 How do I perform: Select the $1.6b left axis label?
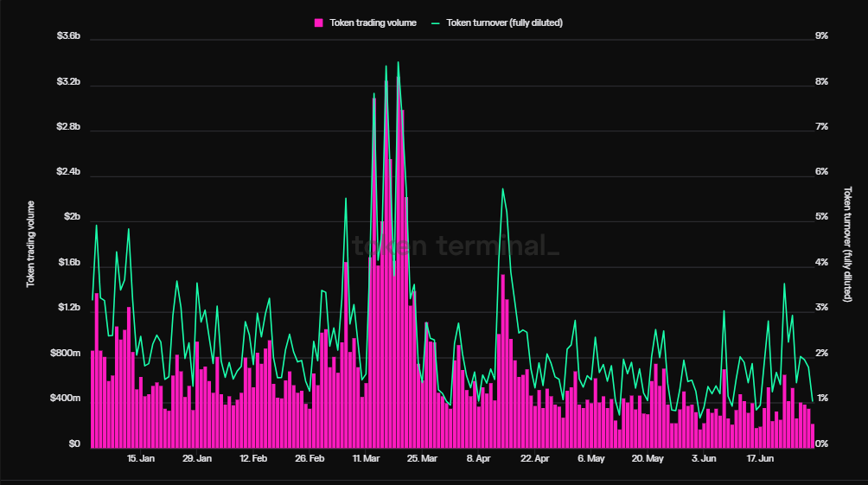click(70, 263)
